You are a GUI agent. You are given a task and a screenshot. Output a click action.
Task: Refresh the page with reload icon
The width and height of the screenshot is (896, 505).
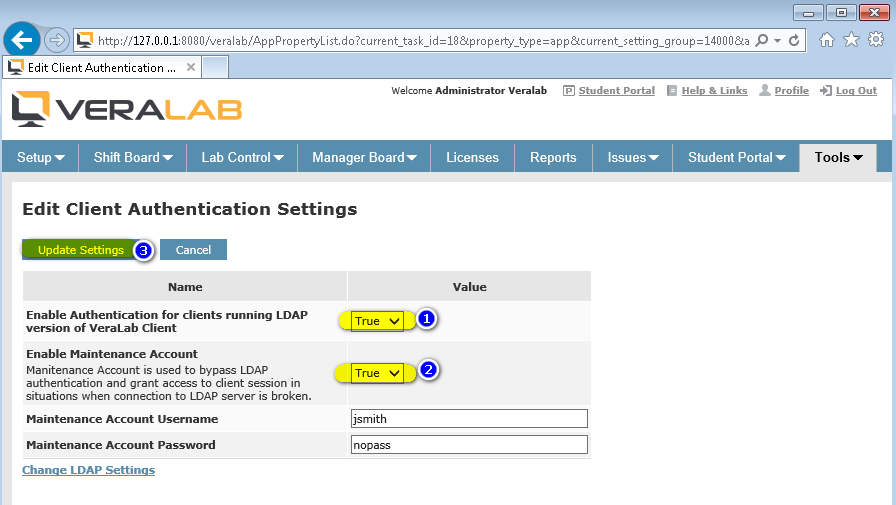point(794,41)
